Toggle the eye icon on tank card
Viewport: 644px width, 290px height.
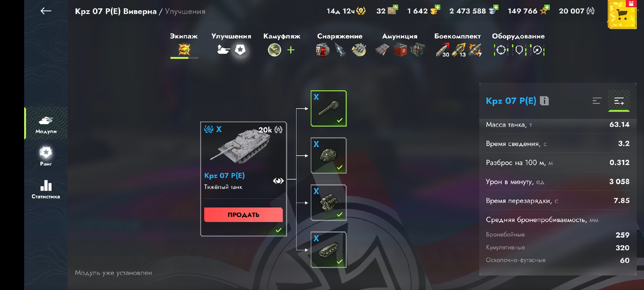point(278,181)
